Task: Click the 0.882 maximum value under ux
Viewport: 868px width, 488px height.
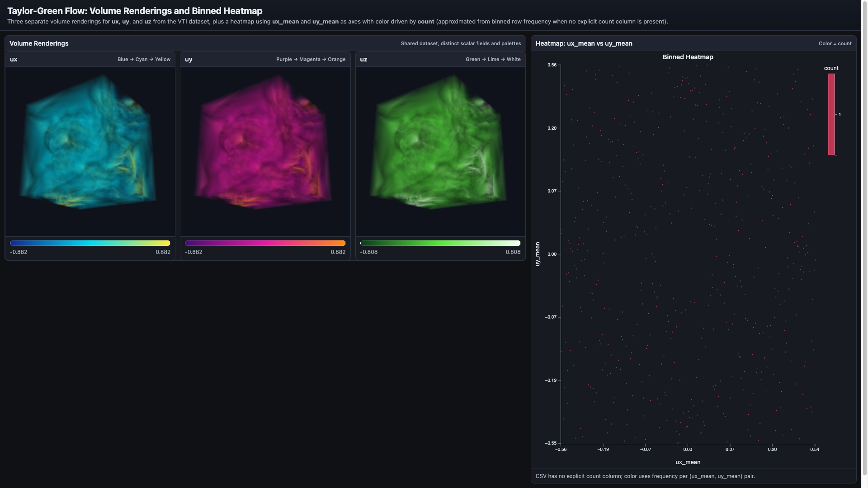Action: [163, 252]
